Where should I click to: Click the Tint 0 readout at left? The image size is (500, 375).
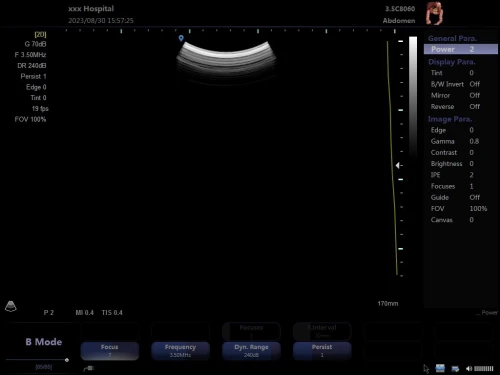tap(38, 98)
